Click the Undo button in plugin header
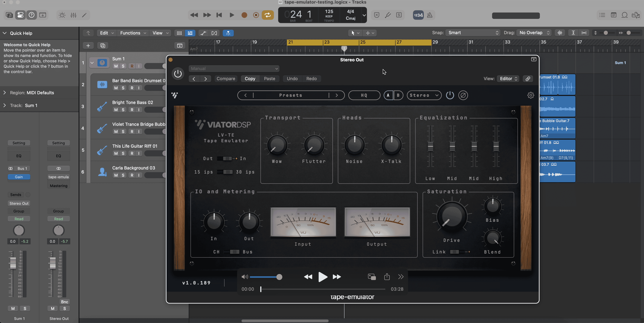The width and height of the screenshot is (644, 323). tap(292, 79)
